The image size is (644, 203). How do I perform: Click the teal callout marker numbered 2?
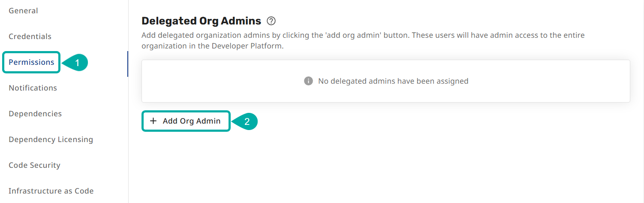point(246,121)
